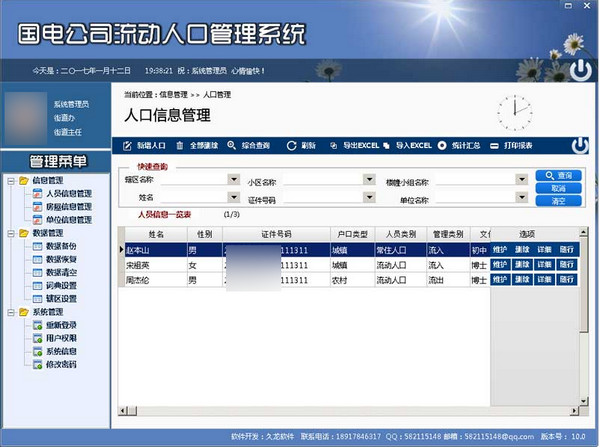Click 导入EXCEL import icon
Image resolution: width=600 pixels, height=447 pixels.
pyautogui.click(x=389, y=145)
